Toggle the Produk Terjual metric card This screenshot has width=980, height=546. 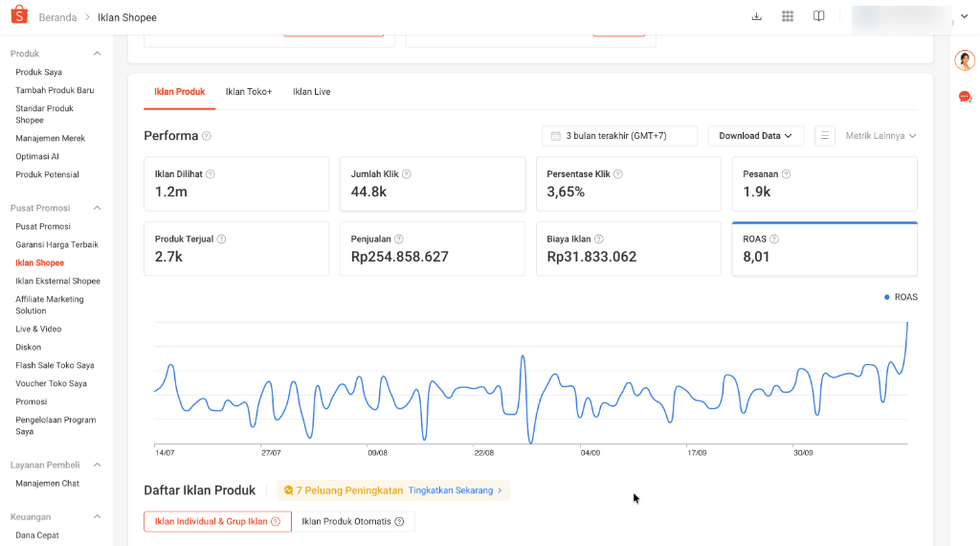coord(236,248)
